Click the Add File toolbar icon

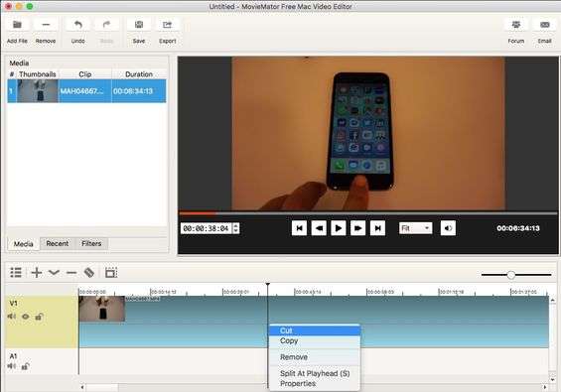coord(17,25)
